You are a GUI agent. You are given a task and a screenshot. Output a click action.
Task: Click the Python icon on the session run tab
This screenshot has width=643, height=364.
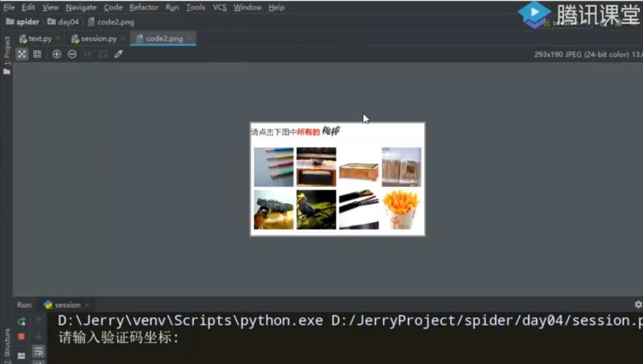pos(48,304)
